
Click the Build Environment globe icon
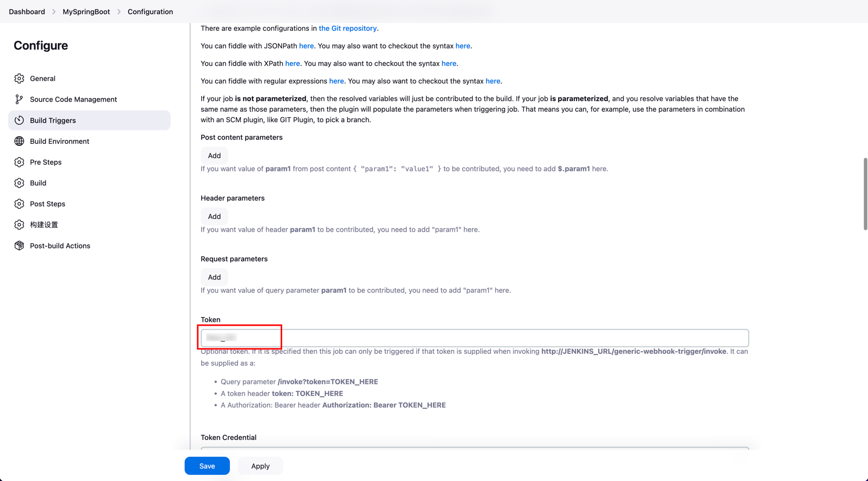click(x=19, y=141)
